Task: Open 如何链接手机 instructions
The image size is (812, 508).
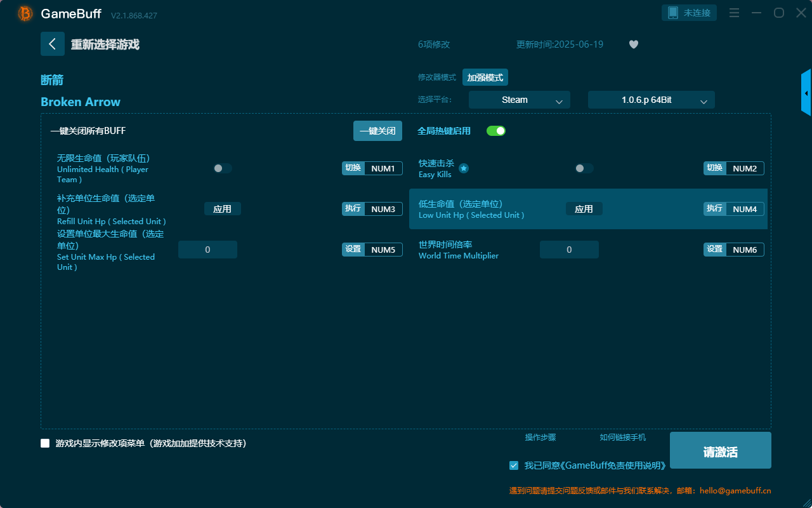Action: pyautogui.click(x=623, y=438)
